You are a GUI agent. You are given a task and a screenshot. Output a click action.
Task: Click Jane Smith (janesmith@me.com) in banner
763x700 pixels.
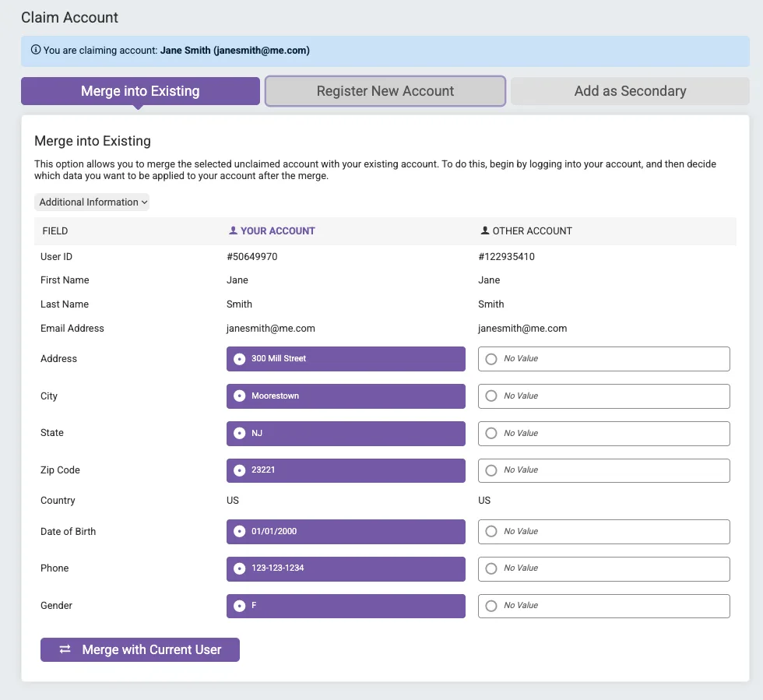pos(234,50)
